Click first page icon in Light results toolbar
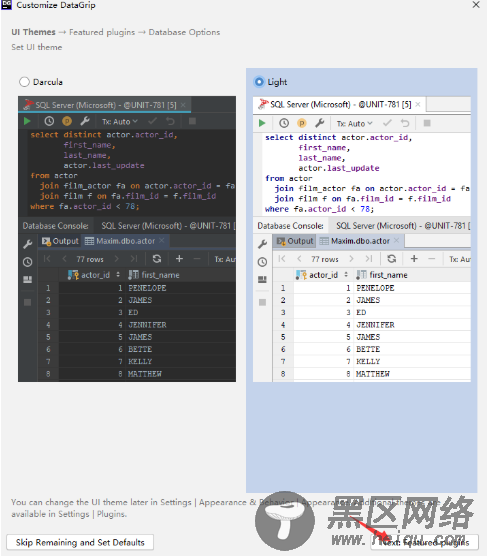The width and height of the screenshot is (487, 556). 282,258
